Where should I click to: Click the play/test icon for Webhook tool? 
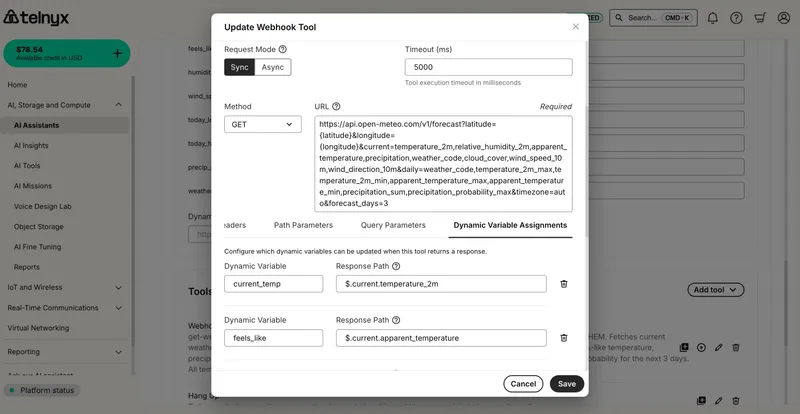(702, 347)
